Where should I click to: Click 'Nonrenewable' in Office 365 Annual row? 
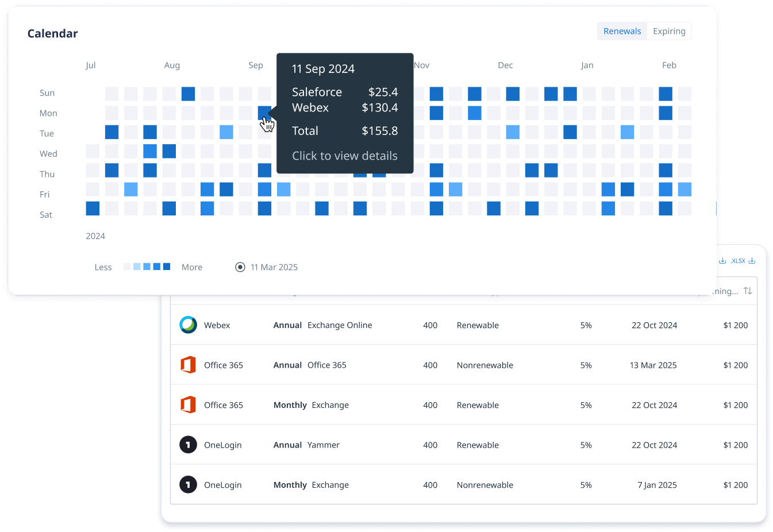pyautogui.click(x=485, y=365)
